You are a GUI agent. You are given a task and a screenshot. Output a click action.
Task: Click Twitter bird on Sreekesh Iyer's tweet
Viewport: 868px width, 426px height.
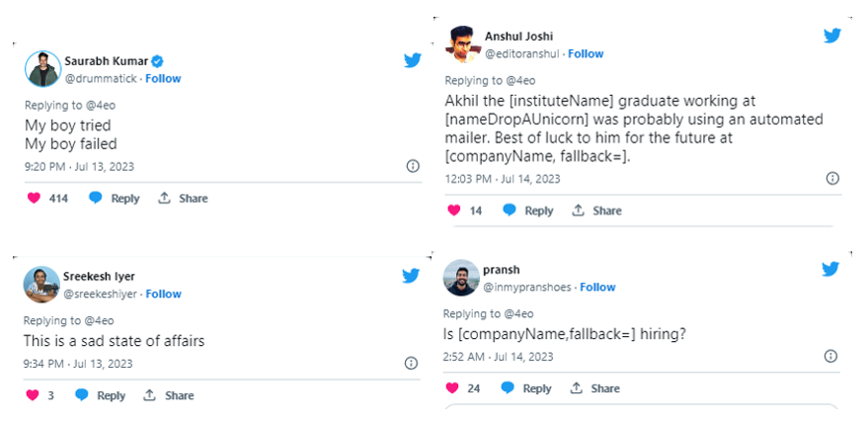(x=411, y=276)
